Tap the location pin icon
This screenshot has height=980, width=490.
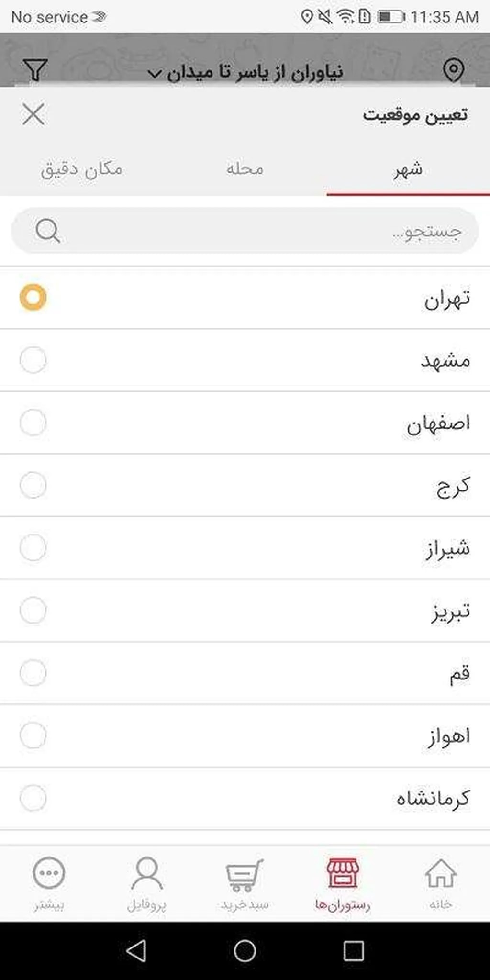tap(453, 70)
